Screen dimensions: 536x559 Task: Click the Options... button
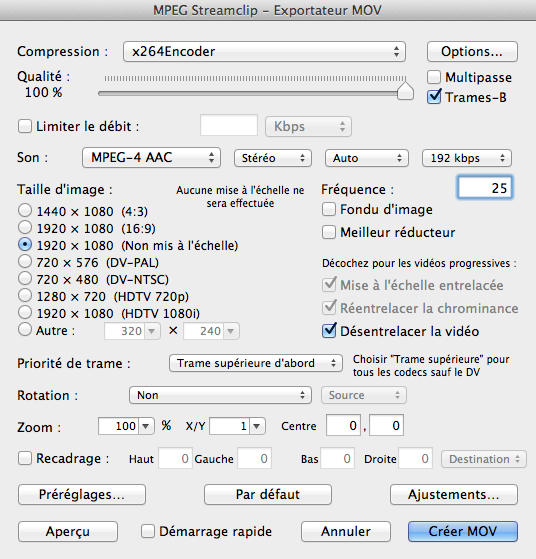(x=472, y=52)
